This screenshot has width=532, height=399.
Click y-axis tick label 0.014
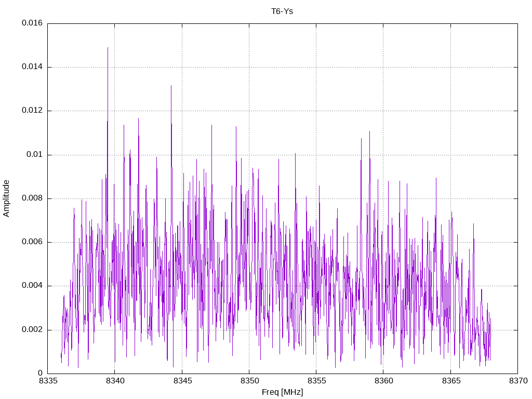pyautogui.click(x=32, y=67)
